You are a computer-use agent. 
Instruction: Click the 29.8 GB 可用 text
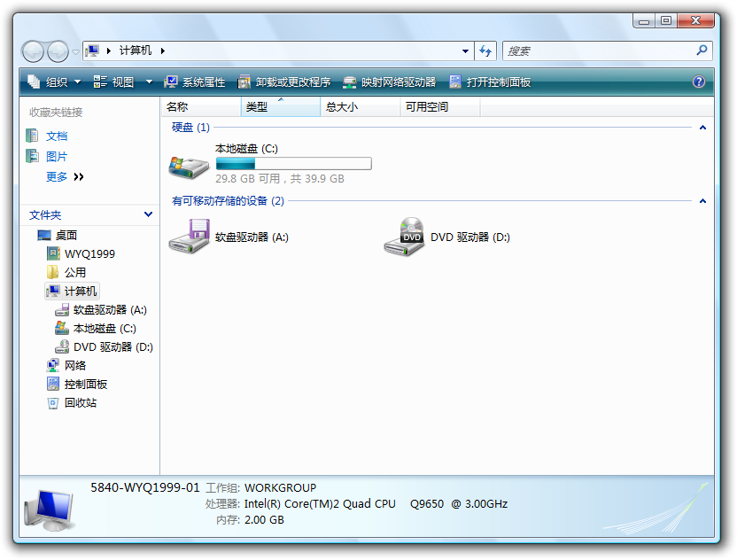click(x=247, y=179)
